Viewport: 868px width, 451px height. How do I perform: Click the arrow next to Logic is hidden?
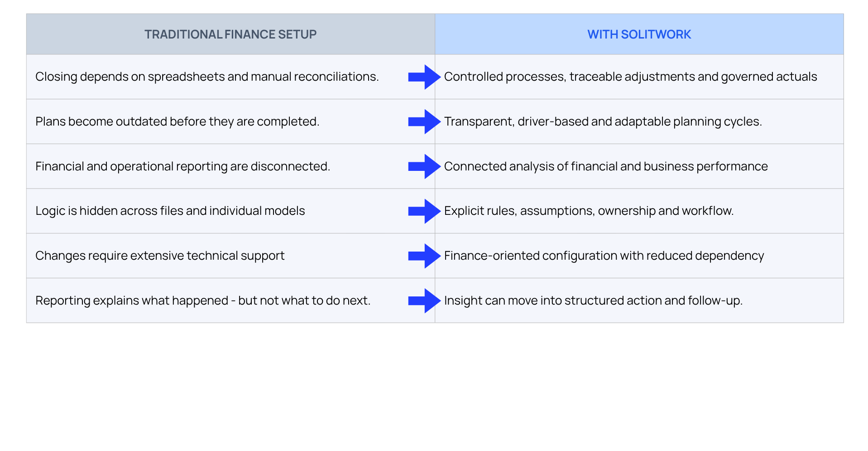424,211
